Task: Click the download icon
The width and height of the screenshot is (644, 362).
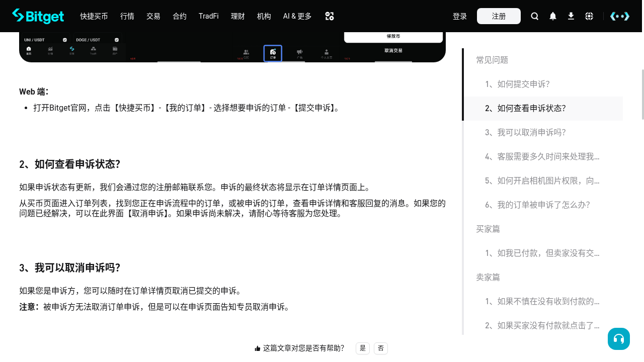Action: (571, 16)
